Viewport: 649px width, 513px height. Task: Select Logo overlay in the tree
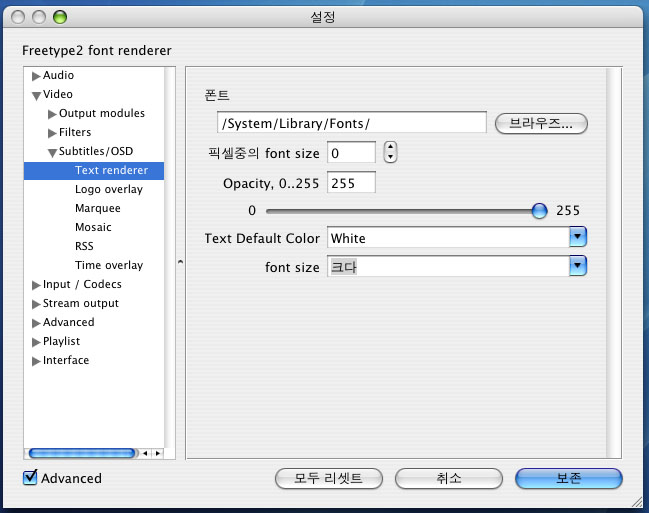108,189
